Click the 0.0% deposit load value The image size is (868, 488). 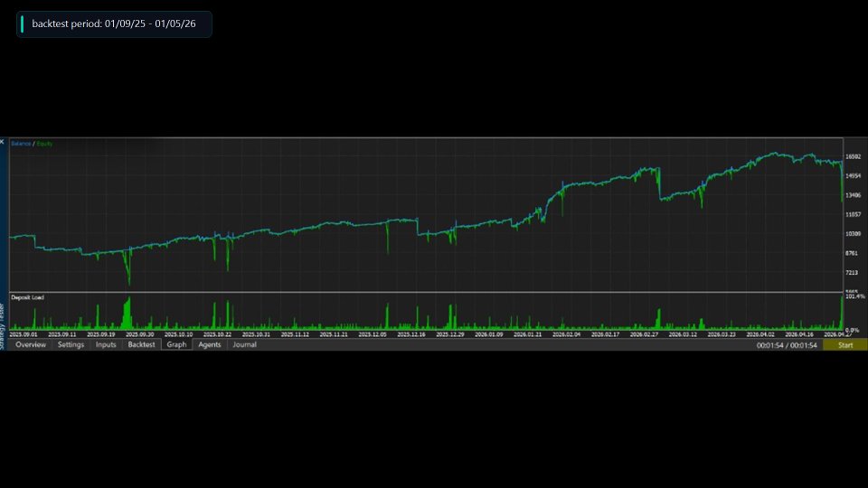tap(853, 331)
